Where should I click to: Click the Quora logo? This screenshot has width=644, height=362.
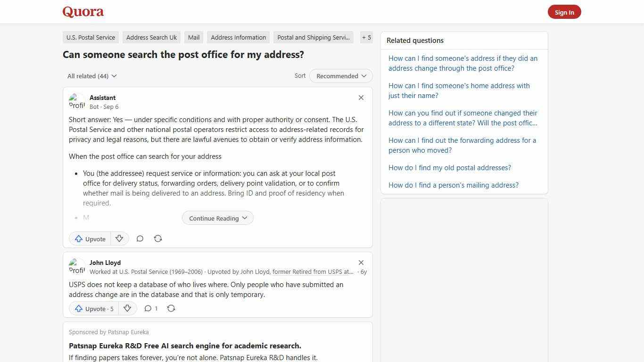pyautogui.click(x=83, y=12)
